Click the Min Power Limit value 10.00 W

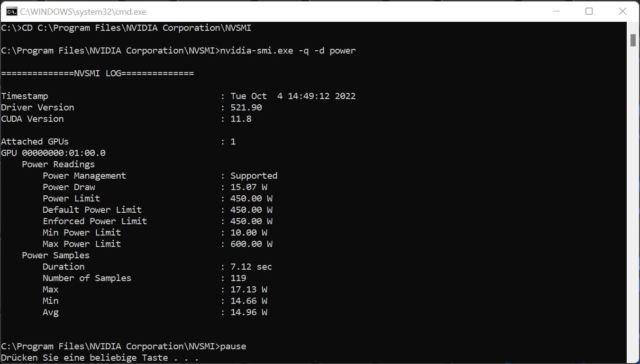coord(249,233)
